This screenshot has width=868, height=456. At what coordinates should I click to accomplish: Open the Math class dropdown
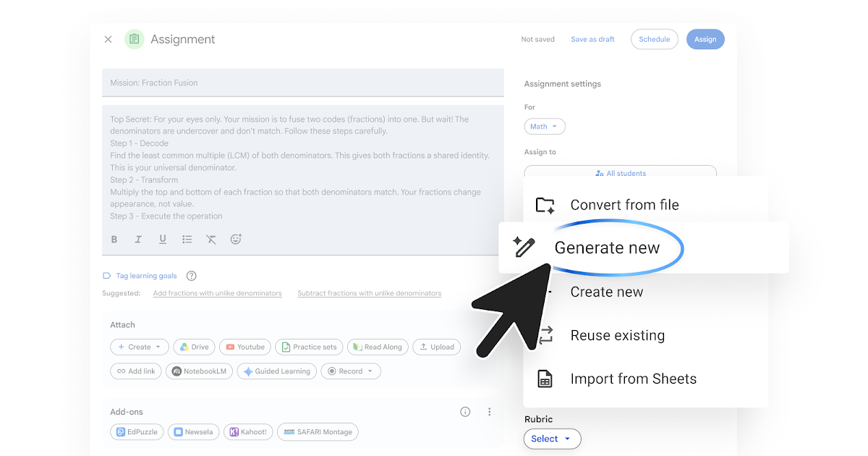(x=545, y=127)
